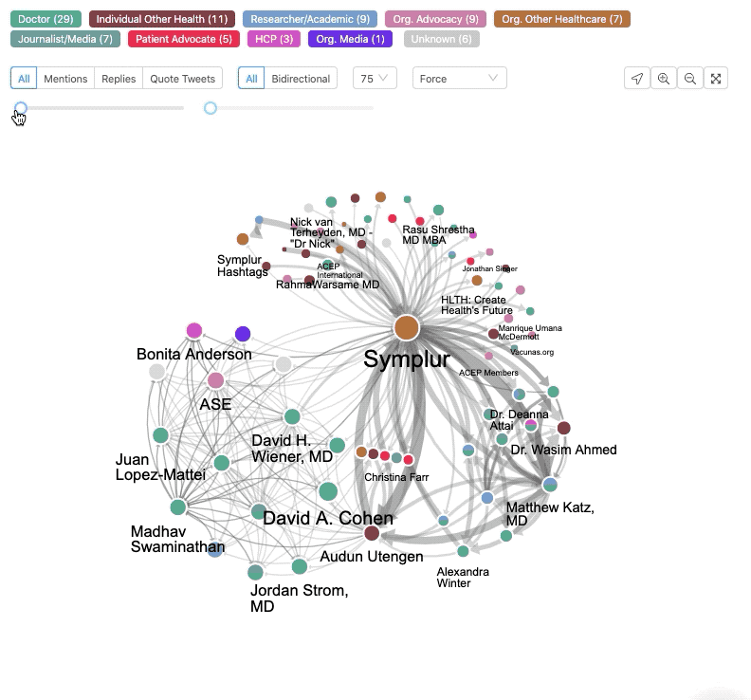Open the 75 node count dropdown
This screenshot has height=700, width=751.
pos(375,78)
